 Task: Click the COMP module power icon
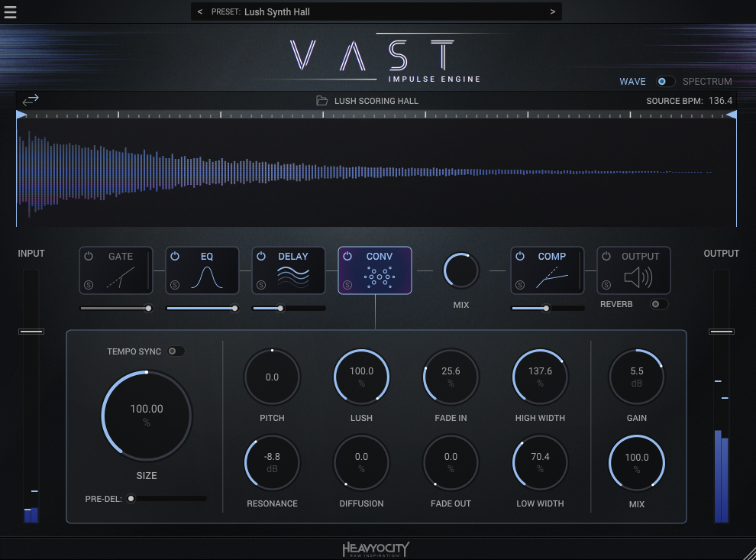pos(520,257)
